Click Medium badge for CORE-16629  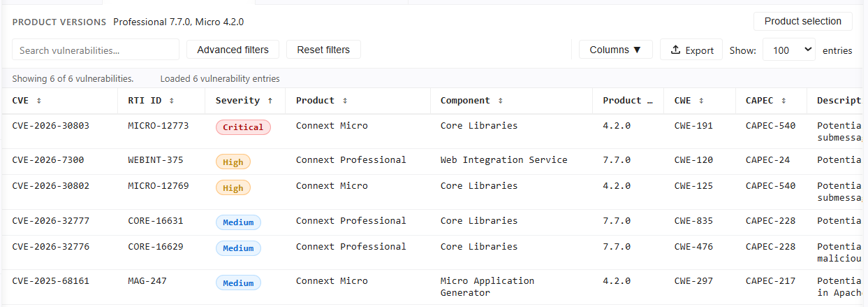(238, 248)
